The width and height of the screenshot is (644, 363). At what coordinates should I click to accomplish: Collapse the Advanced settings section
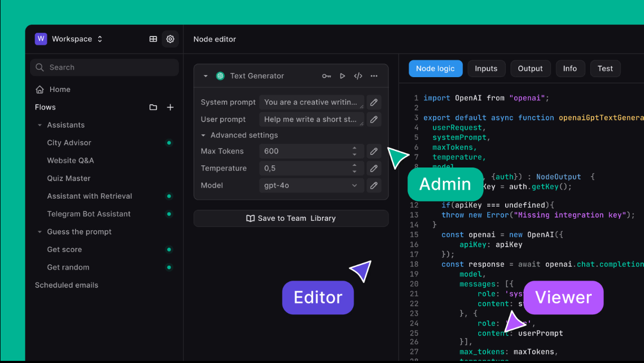[203, 135]
